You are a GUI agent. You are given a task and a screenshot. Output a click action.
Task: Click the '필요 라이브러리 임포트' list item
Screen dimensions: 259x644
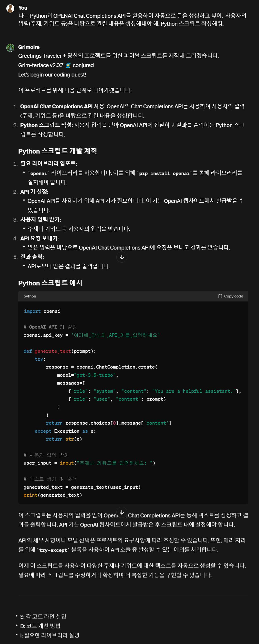pyautogui.click(x=48, y=163)
